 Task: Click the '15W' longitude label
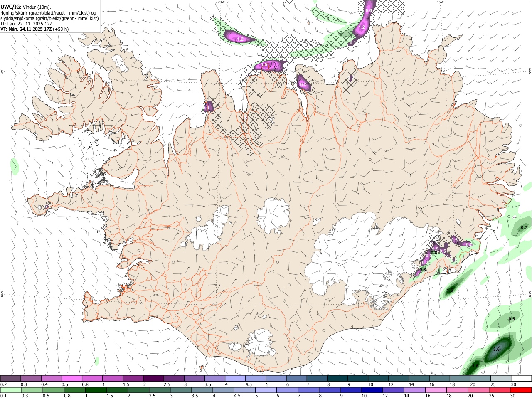pos(440,2)
